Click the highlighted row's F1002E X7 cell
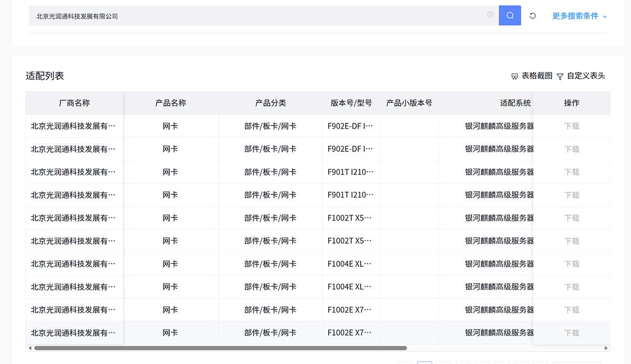 351,332
